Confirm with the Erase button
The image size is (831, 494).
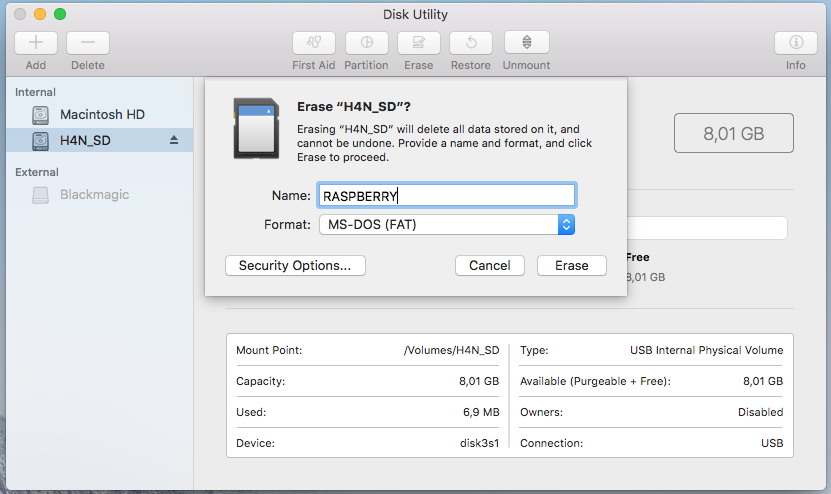572,266
